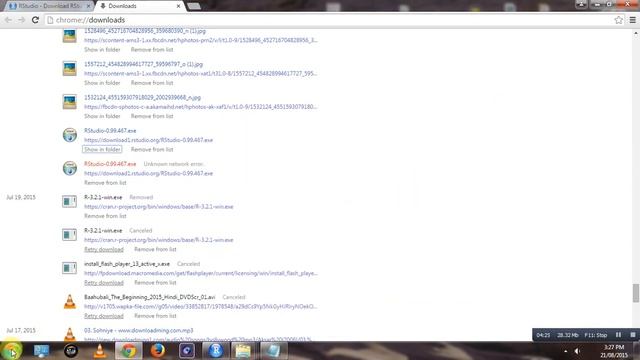Go back using the back arrow
The width and height of the screenshot is (640, 360).
(8, 20)
